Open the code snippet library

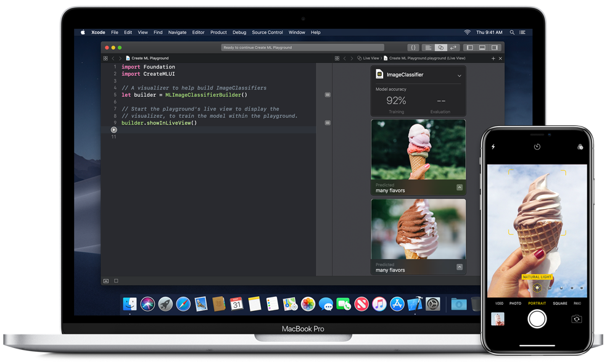click(x=413, y=47)
